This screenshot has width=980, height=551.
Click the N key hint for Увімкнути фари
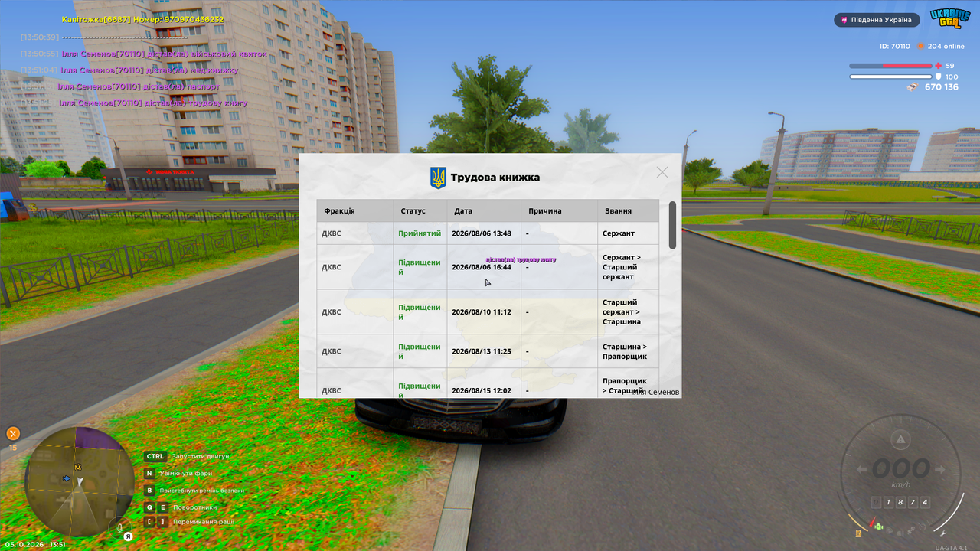(149, 473)
